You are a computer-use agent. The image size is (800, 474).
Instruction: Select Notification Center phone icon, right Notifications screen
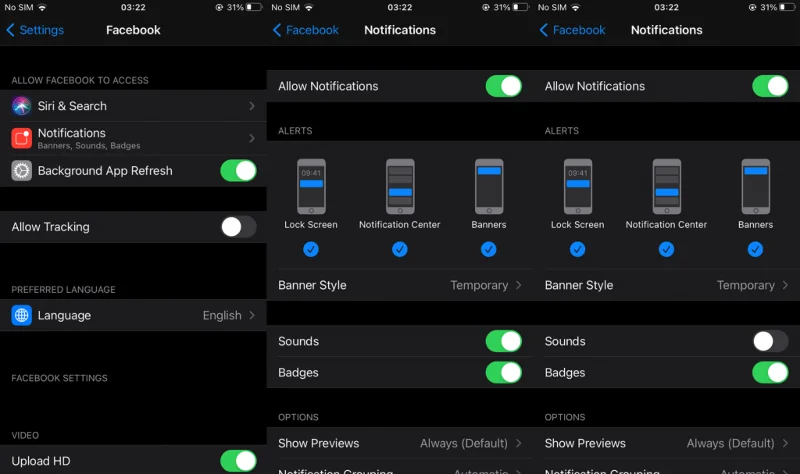[x=666, y=186]
